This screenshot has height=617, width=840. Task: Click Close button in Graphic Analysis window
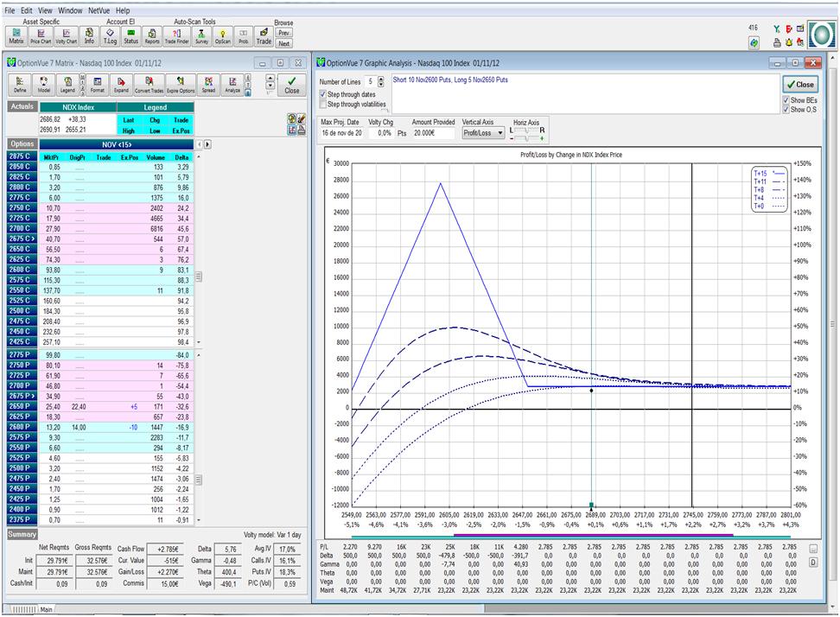pyautogui.click(x=799, y=85)
